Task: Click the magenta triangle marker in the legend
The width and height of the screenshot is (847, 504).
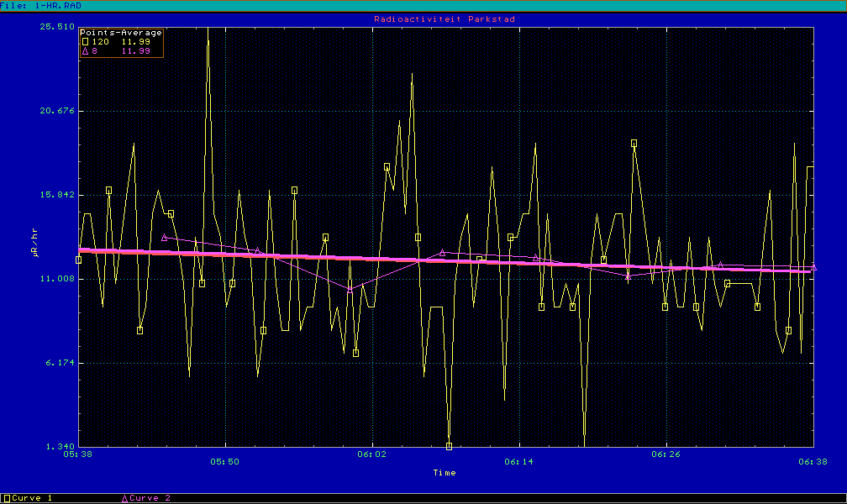Action: (85, 51)
